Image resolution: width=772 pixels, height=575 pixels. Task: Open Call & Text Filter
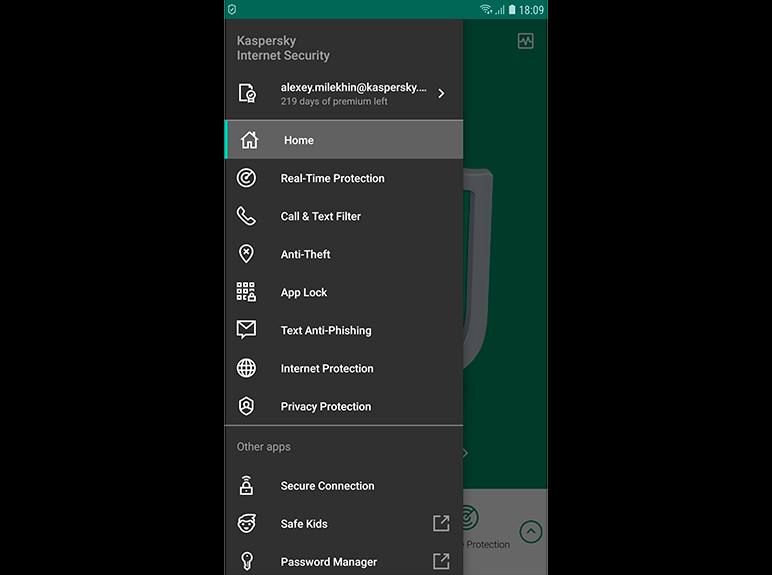[344, 216]
